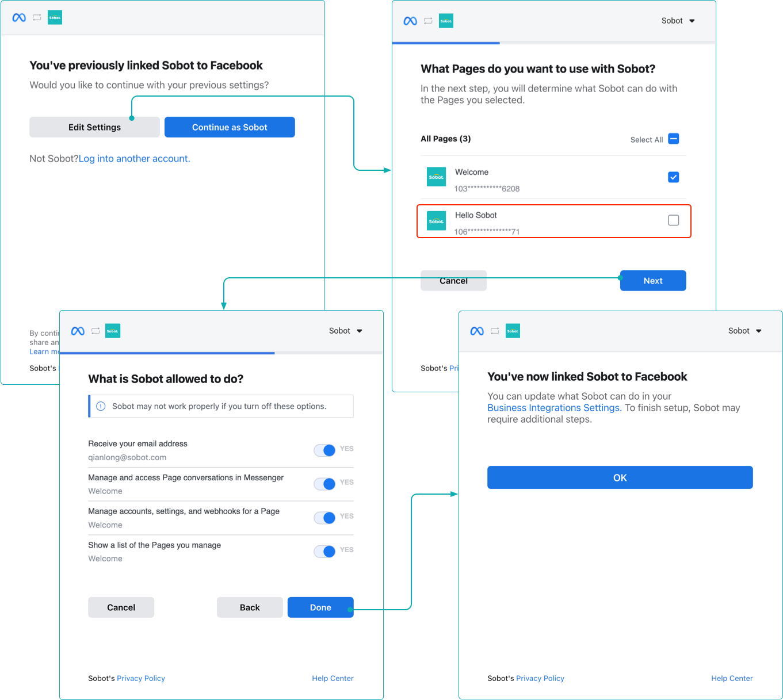
Task: Click the Back button
Action: [x=250, y=607]
